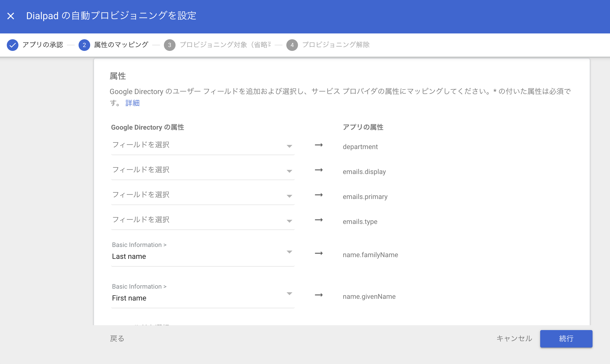The height and width of the screenshot is (364, 610).
Task: Click dropdown arrow in department row
Action: (289, 146)
